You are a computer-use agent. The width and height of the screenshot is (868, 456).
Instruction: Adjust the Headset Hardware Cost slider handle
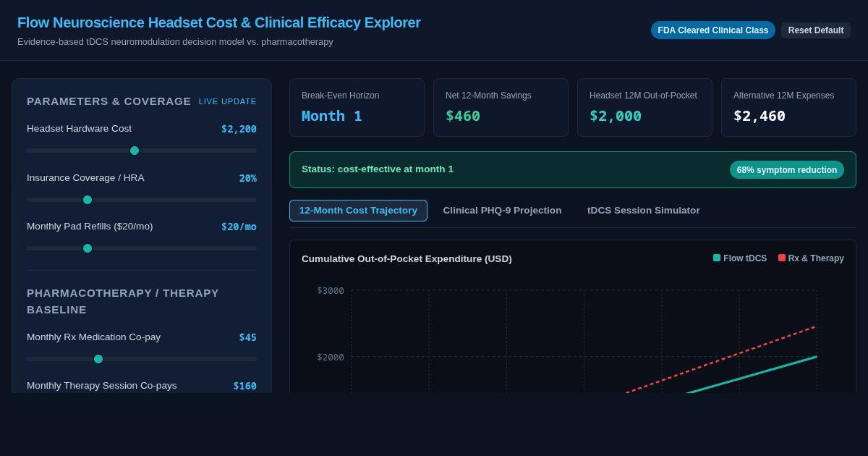tap(135, 151)
